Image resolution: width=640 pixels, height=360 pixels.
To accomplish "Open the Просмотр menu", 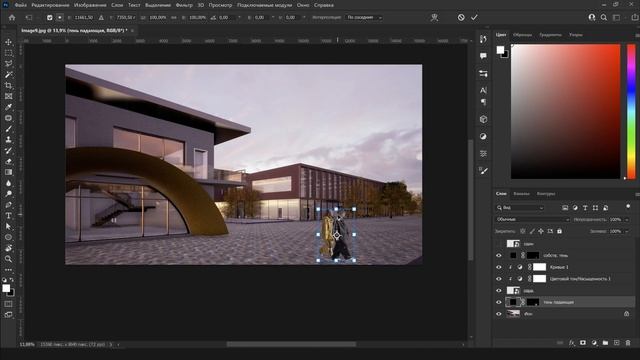I will coord(220,5).
